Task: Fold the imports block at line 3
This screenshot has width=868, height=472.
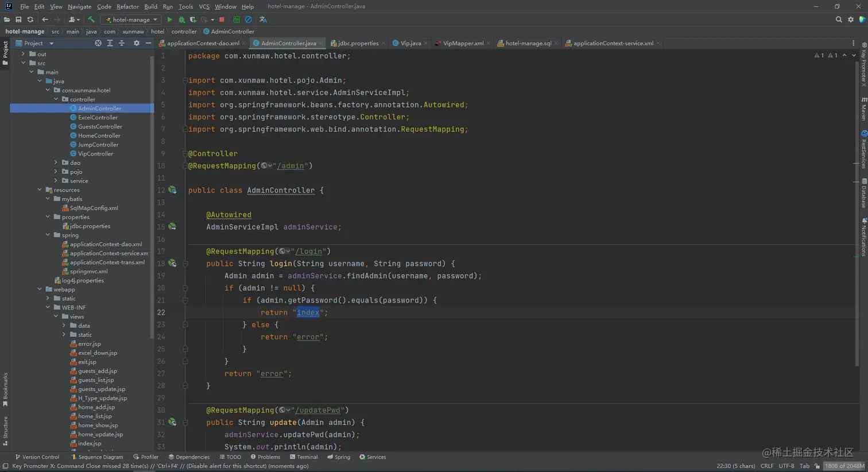Action: click(x=185, y=80)
